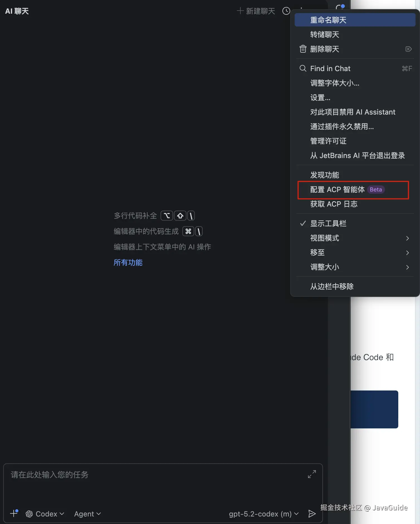Select 从 JetBrains AI 平台退出登录
The image size is (420, 524).
tap(355, 156)
